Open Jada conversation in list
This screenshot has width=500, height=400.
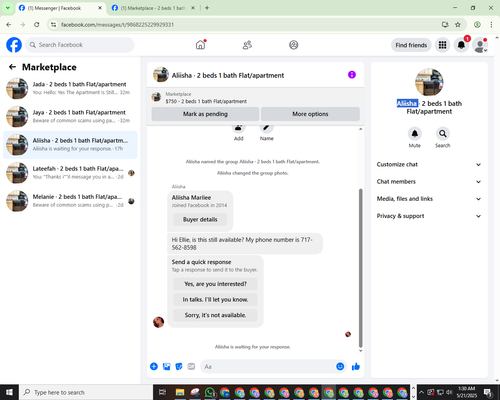(x=70, y=88)
